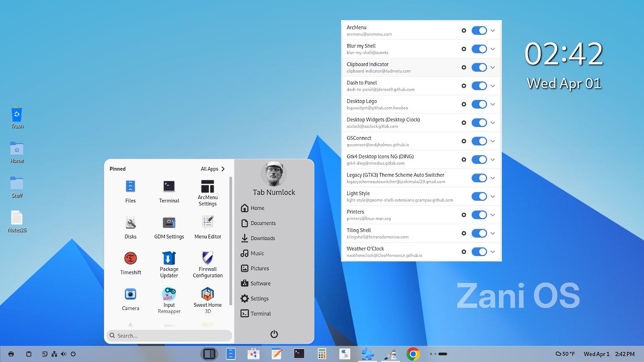Open Tiling Shell settings gear
The height and width of the screenshot is (362, 644).
click(464, 233)
